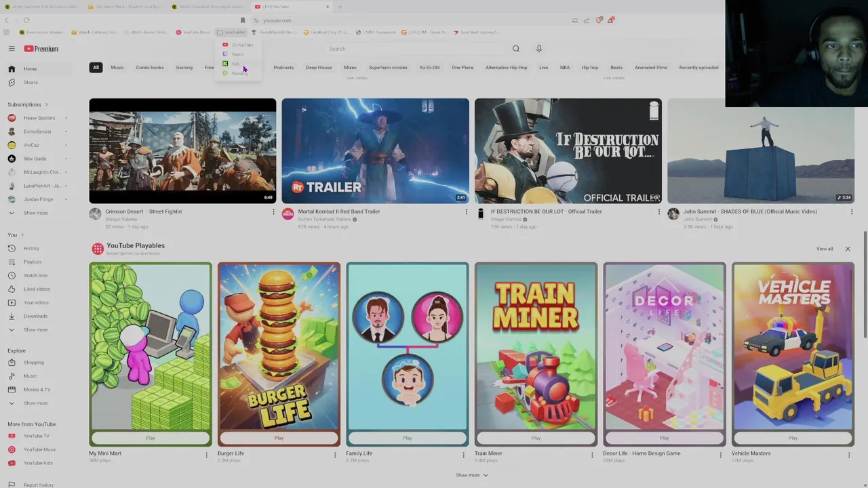This screenshot has width=868, height=488.
Task: Open Heavy Spoilers channel subscription
Action: point(41,118)
